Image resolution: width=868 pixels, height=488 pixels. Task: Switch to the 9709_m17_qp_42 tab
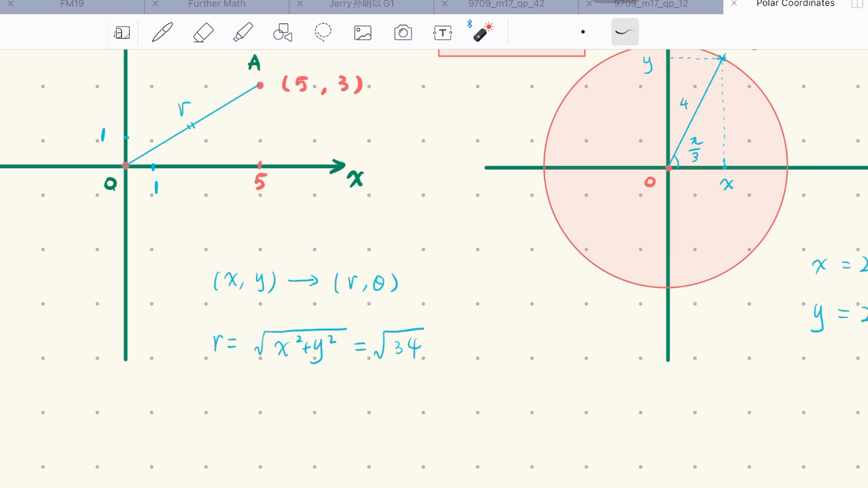(506, 4)
